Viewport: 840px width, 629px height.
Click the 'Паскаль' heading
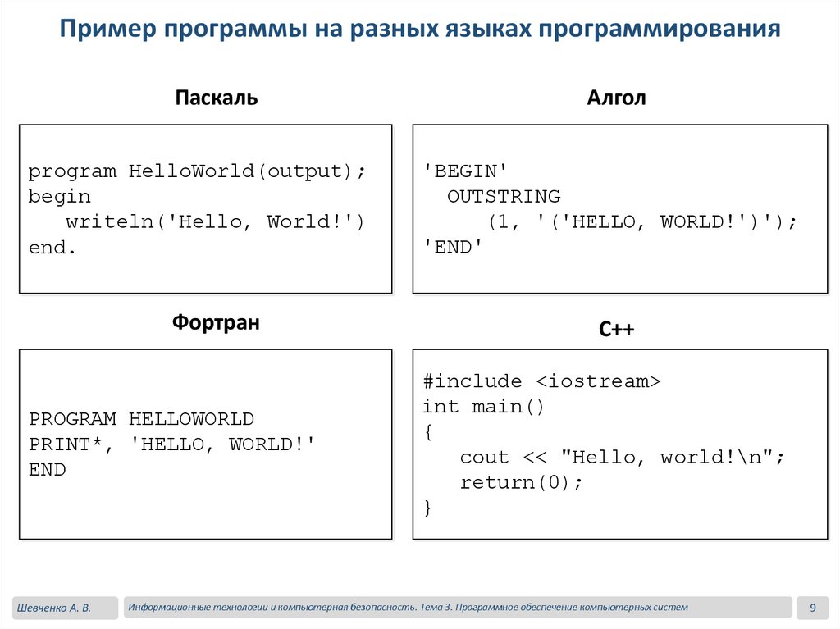click(x=217, y=98)
